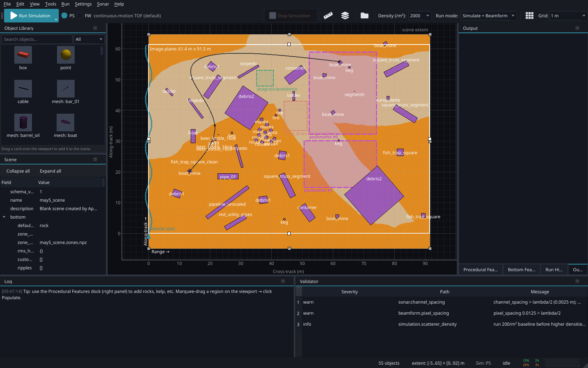588x368 pixels.
Task: Select the debris2 diamond near seagrass
Action: 246,108
